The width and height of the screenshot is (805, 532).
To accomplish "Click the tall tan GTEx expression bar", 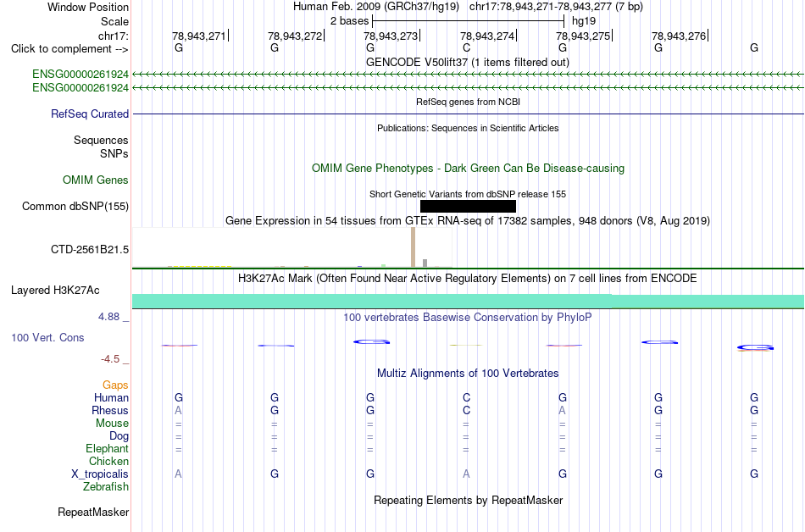I will point(414,247).
